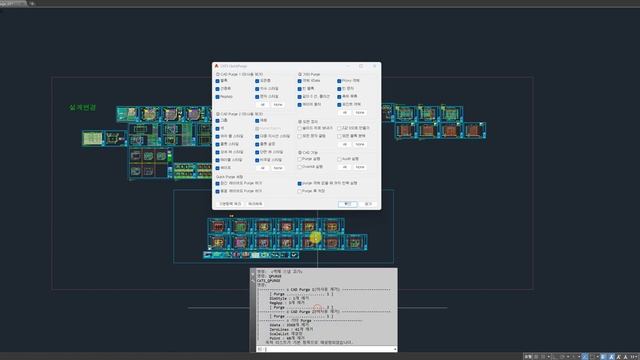Click None under the CAD 기능 section
The height and width of the screenshot is (360, 640).
click(x=360, y=167)
